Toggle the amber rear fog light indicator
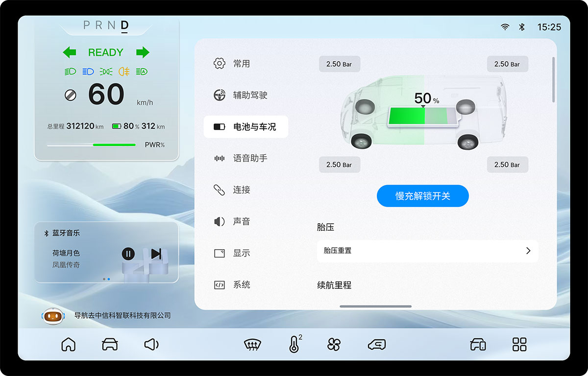Screen dimensions: 588x376 click(123, 71)
